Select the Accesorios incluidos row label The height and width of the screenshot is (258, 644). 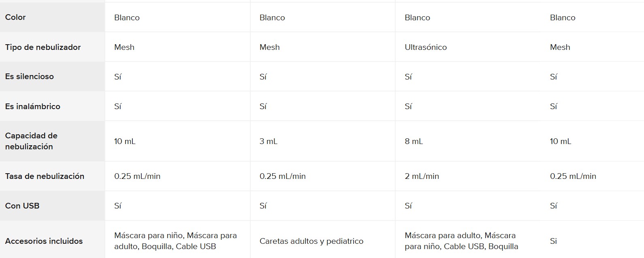pos(44,241)
